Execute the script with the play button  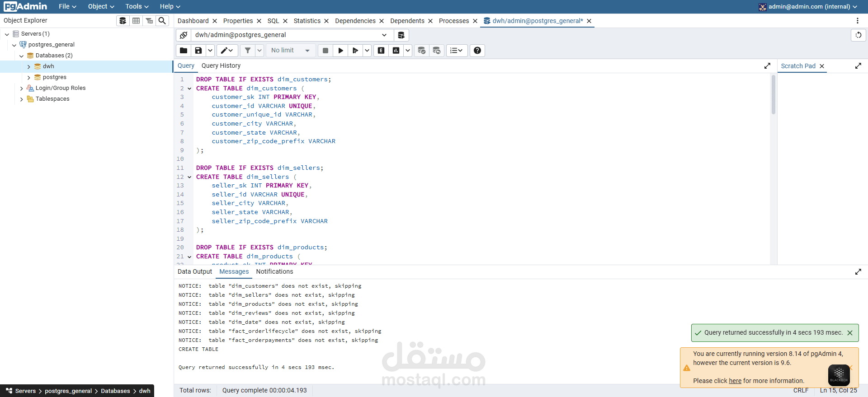(340, 51)
